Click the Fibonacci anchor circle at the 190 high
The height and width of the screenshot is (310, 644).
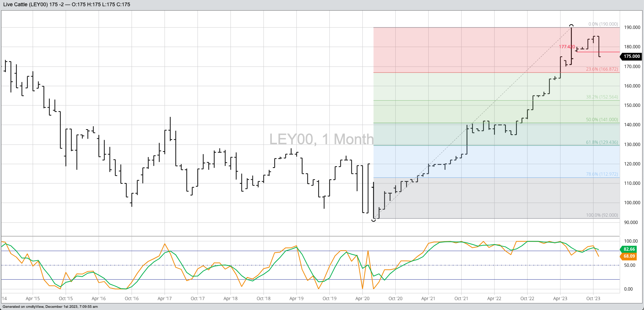coord(571,26)
